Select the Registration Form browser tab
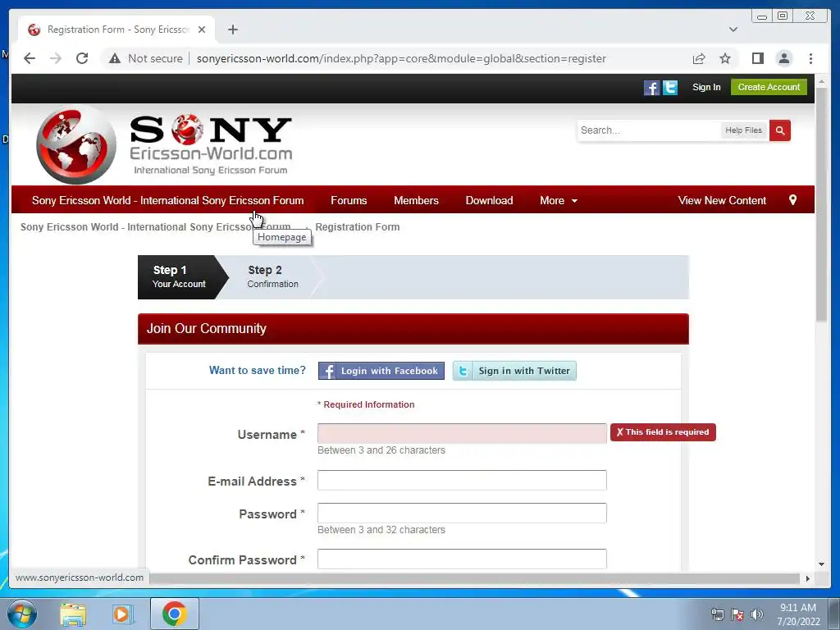Image resolution: width=840 pixels, height=630 pixels. (116, 30)
